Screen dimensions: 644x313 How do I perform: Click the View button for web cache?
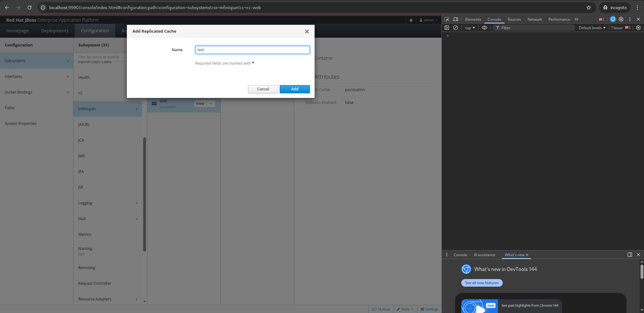pyautogui.click(x=200, y=104)
